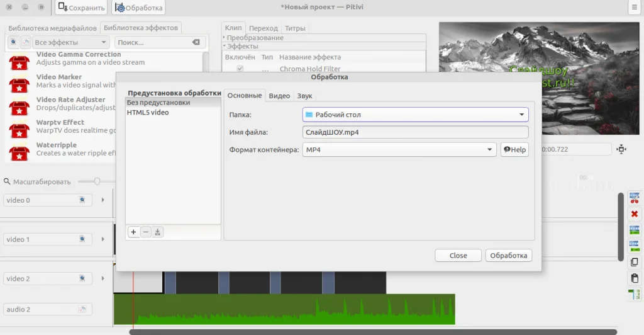Click the split clip scissors icon
Image resolution: width=644 pixels, height=335 pixels.
tap(634, 198)
